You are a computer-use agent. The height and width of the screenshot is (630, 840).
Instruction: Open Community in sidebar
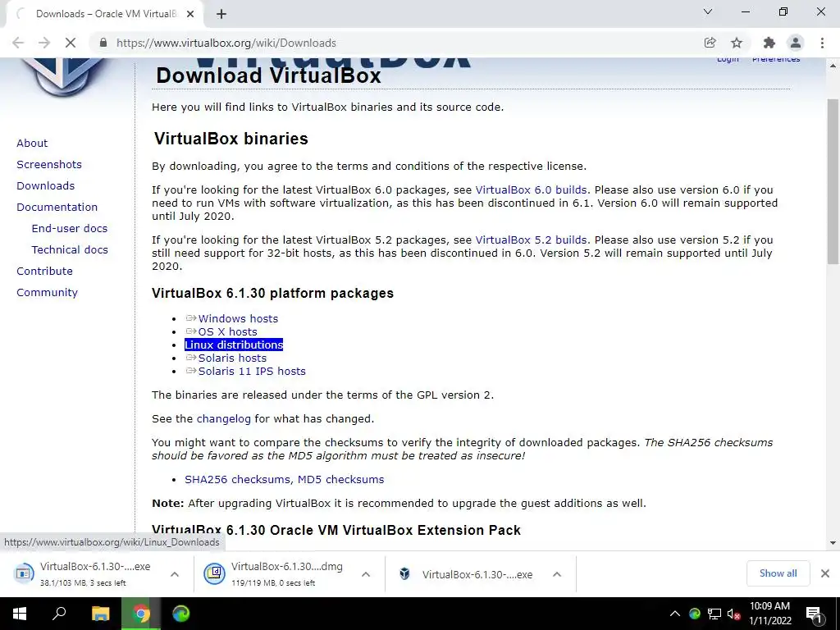tap(47, 293)
